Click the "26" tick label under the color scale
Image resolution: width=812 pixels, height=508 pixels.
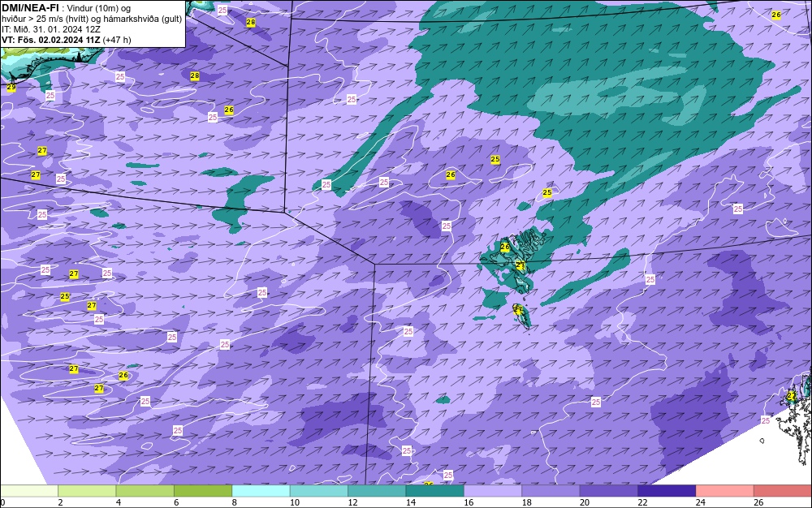(758, 502)
